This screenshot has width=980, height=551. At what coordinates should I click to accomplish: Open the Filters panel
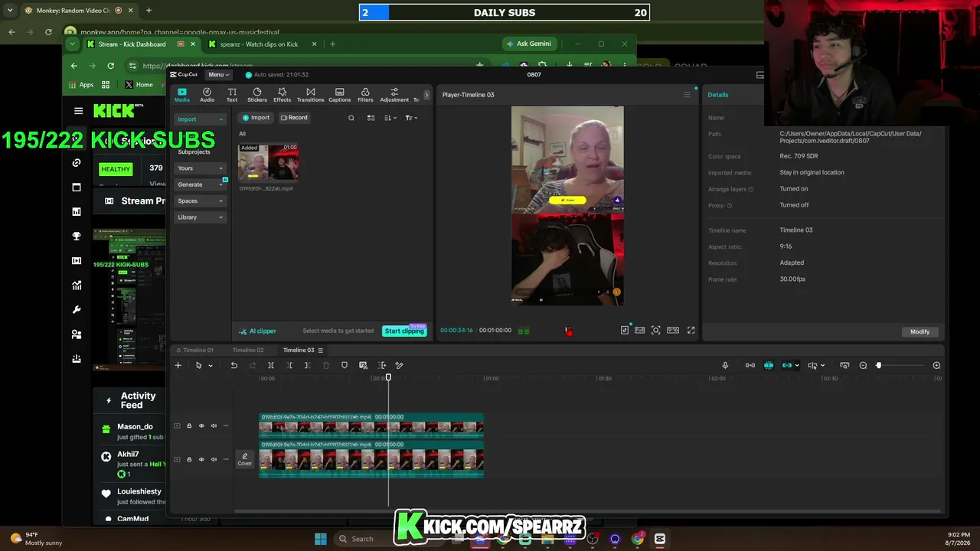pos(365,95)
